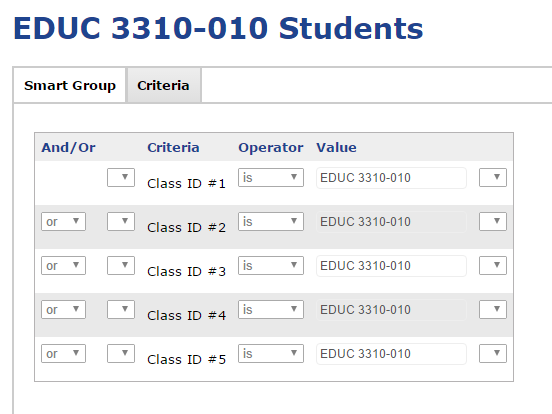Change the 'or' selector on Class ID #2 row
552x414 pixels.
click(63, 221)
